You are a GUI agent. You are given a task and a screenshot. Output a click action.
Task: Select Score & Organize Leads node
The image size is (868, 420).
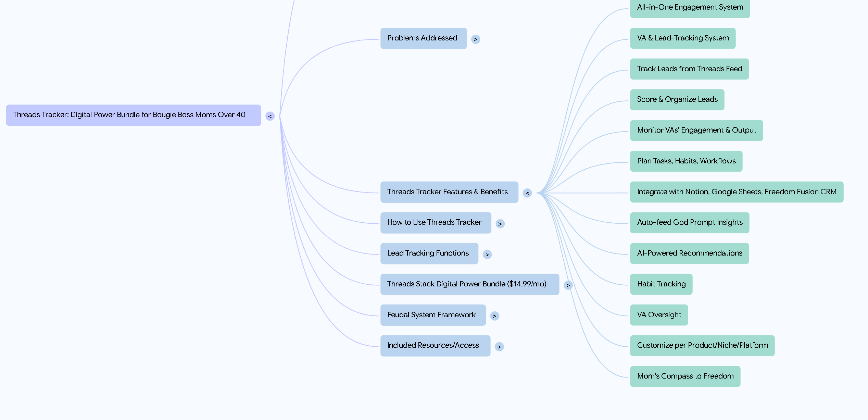[x=677, y=100]
